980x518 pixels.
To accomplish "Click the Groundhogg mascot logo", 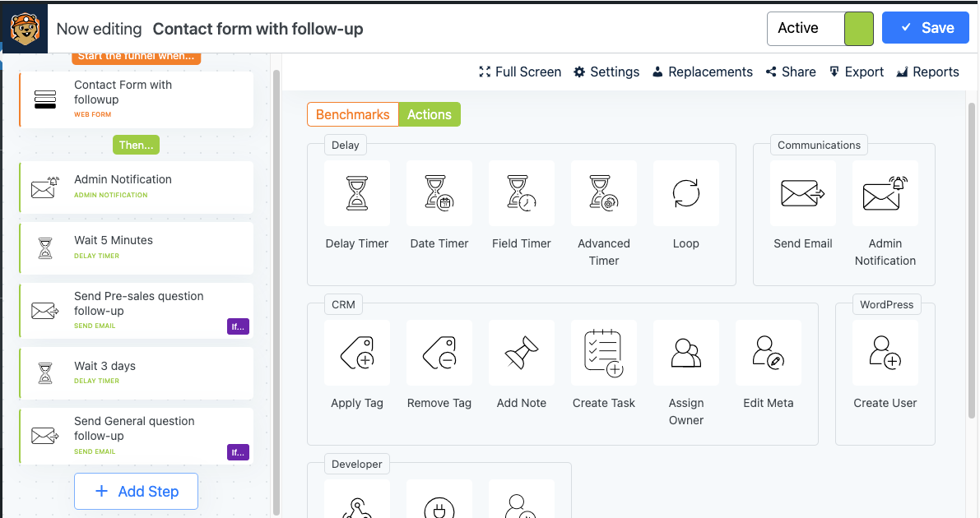I will pos(25,29).
